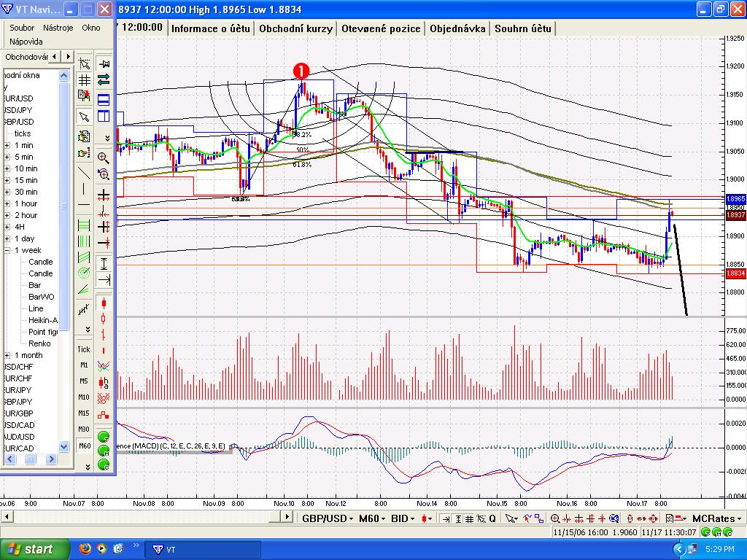Select Tick timeframe button
747x560 pixels.
[x=84, y=349]
